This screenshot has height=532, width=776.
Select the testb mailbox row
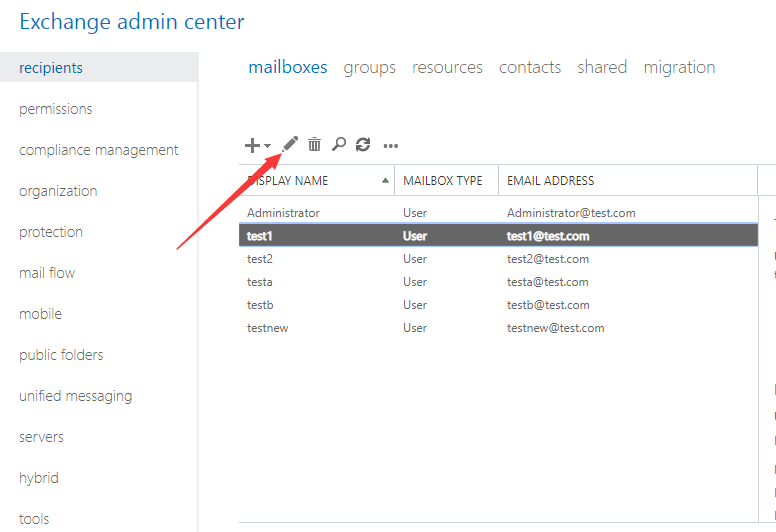[x=498, y=305]
